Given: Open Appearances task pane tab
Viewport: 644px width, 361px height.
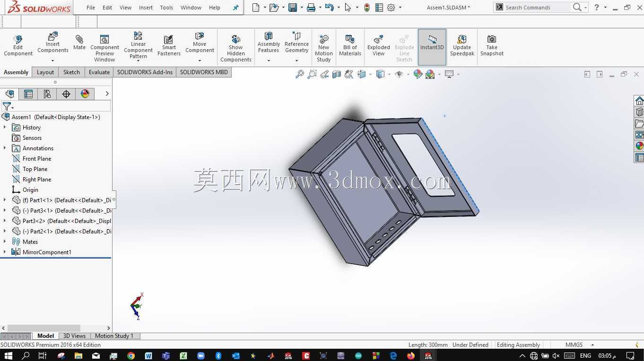Looking at the screenshot, I should [639, 146].
